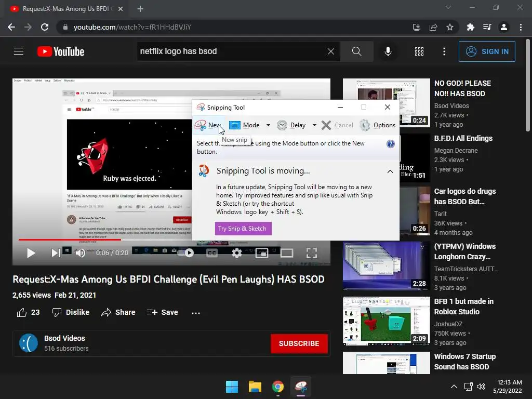Click the SIGN IN button
This screenshot has width=532, height=399.
point(487,51)
